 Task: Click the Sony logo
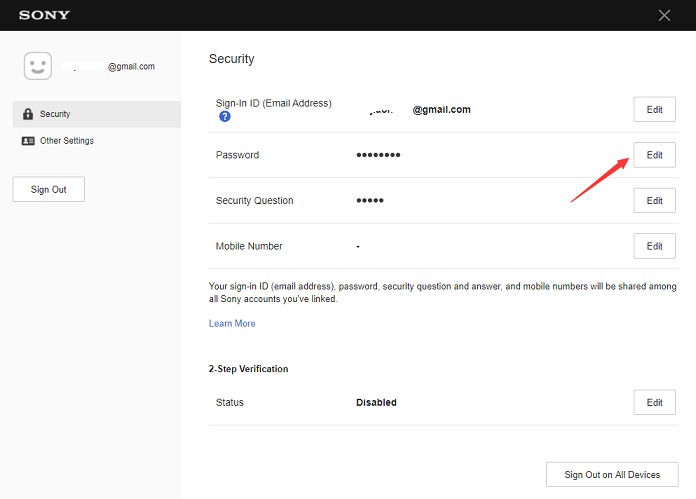click(44, 15)
